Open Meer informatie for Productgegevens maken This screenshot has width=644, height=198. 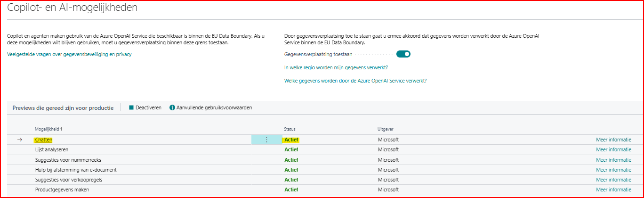pyautogui.click(x=613, y=190)
